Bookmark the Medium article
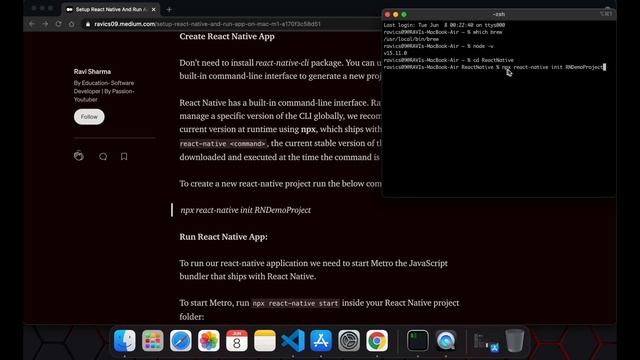The height and width of the screenshot is (360, 640). [124, 156]
